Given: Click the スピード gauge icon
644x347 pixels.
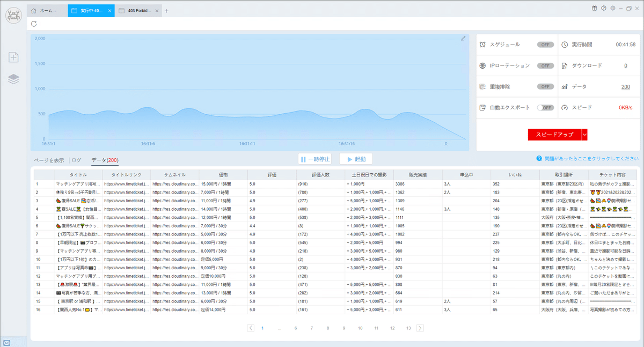Looking at the screenshot, I should pos(565,107).
